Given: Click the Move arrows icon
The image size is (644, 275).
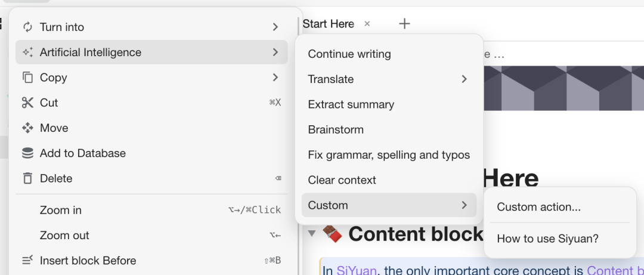Looking at the screenshot, I should [x=27, y=128].
